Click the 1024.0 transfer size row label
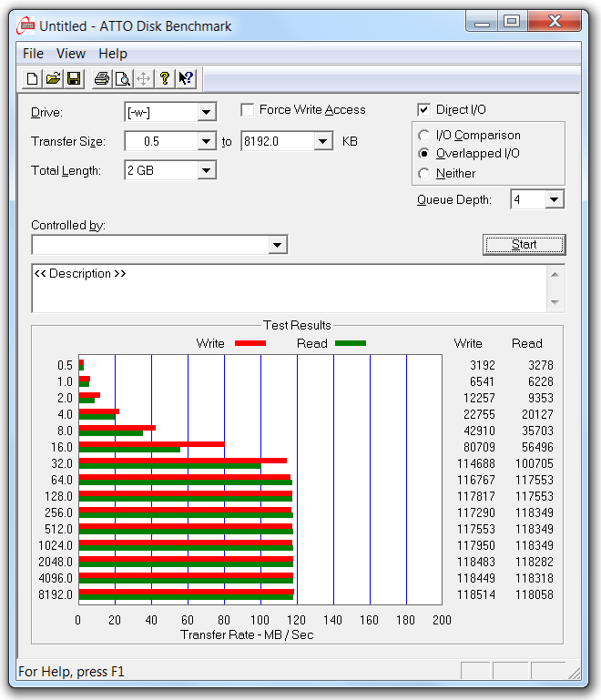601x700 pixels. [56, 545]
